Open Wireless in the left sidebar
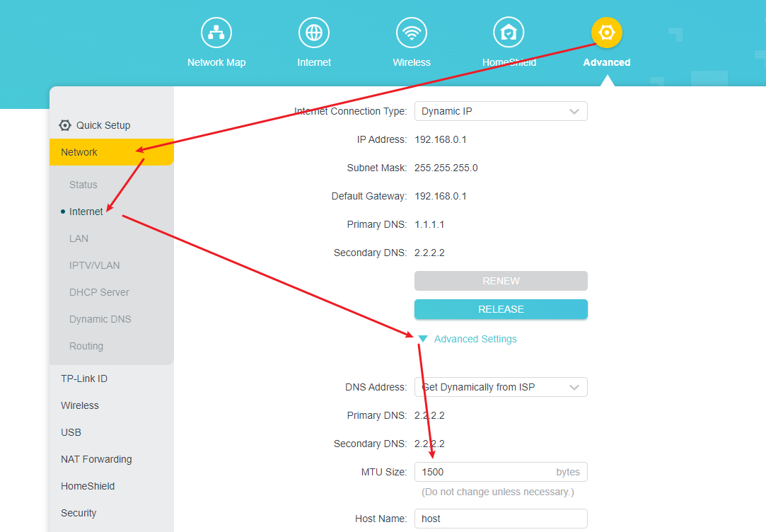 (x=80, y=405)
